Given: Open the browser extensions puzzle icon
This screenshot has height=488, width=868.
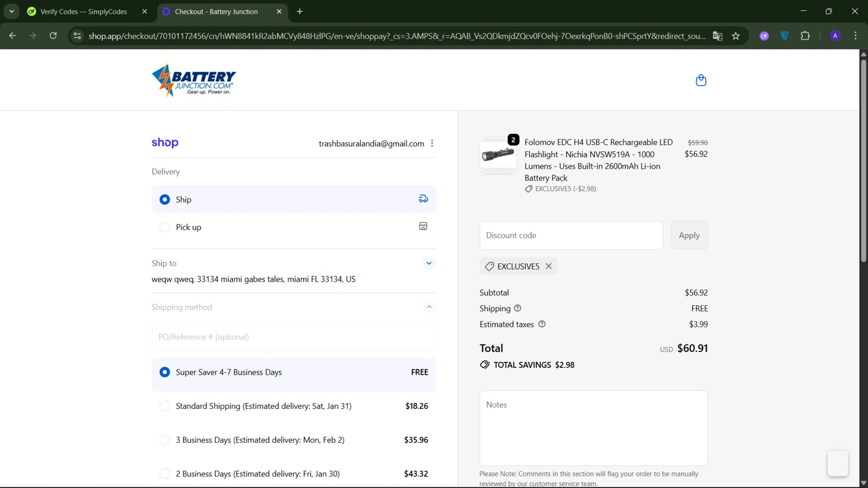Looking at the screenshot, I should (x=805, y=36).
